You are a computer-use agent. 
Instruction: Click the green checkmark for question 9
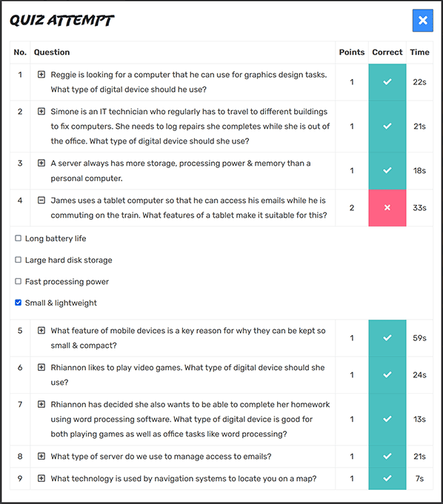(387, 478)
